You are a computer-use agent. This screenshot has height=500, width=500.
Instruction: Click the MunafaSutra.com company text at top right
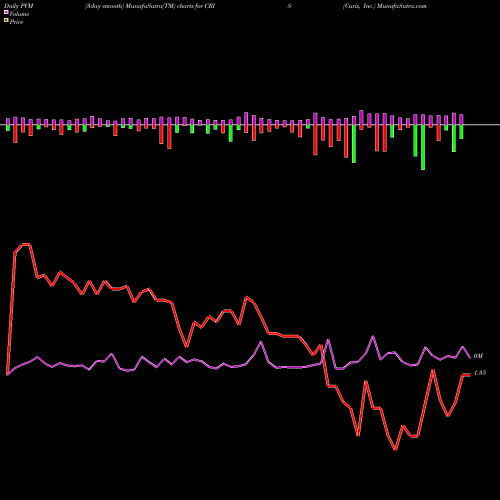(x=385, y=6)
